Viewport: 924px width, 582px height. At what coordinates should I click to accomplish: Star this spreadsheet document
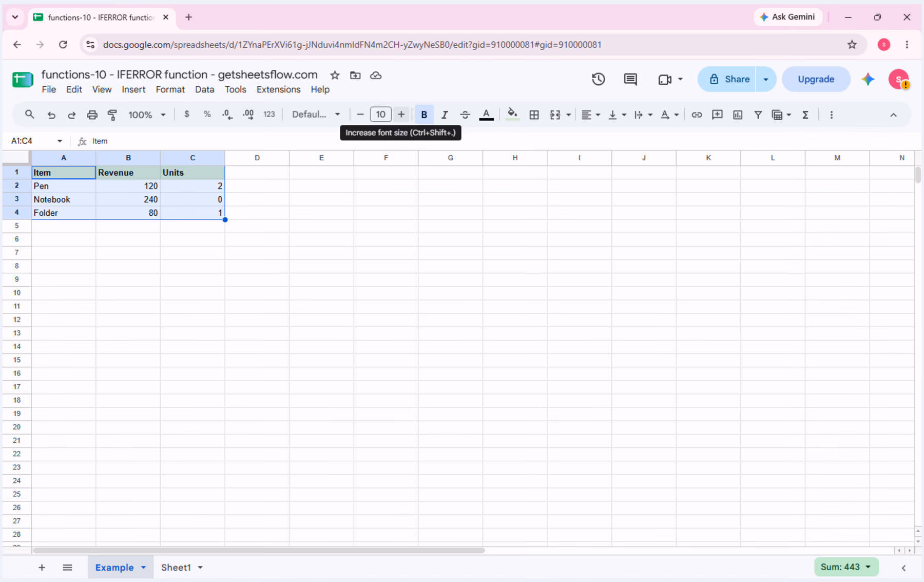[335, 76]
